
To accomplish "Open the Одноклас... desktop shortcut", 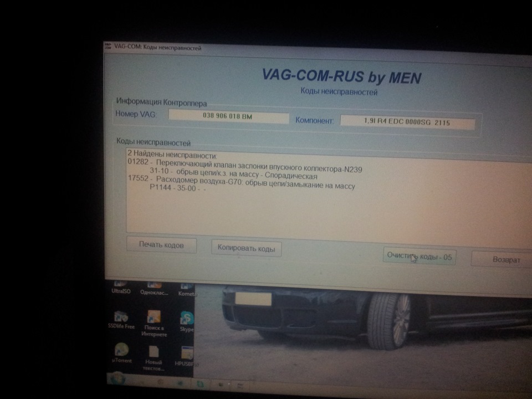I will point(154,289).
